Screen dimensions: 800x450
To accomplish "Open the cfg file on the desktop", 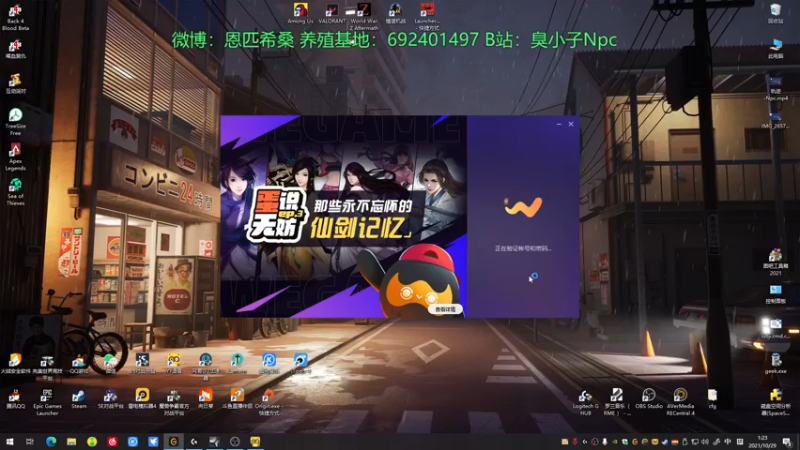I will click(712, 398).
